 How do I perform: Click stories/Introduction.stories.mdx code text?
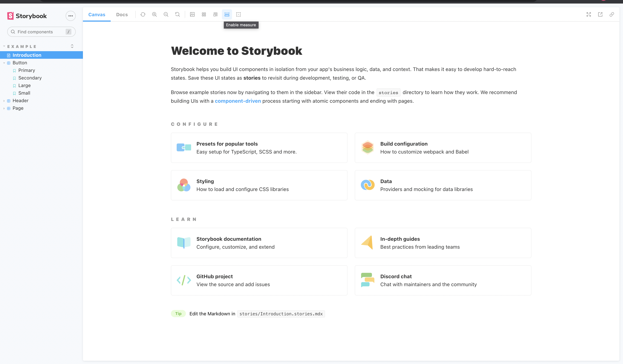tap(281, 314)
